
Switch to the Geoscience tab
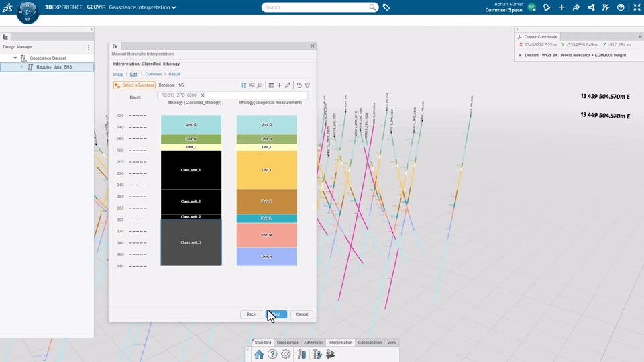[288, 343]
